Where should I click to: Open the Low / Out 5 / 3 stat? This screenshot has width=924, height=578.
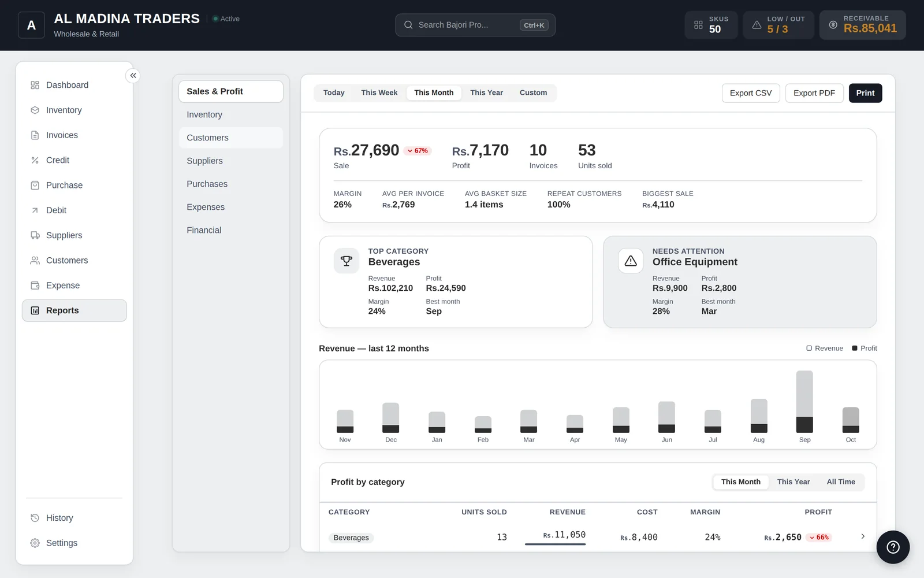click(778, 25)
